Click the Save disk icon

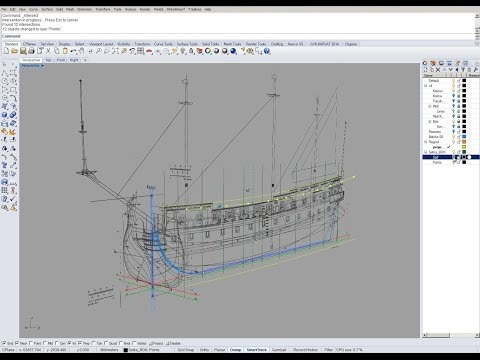click(x=23, y=51)
